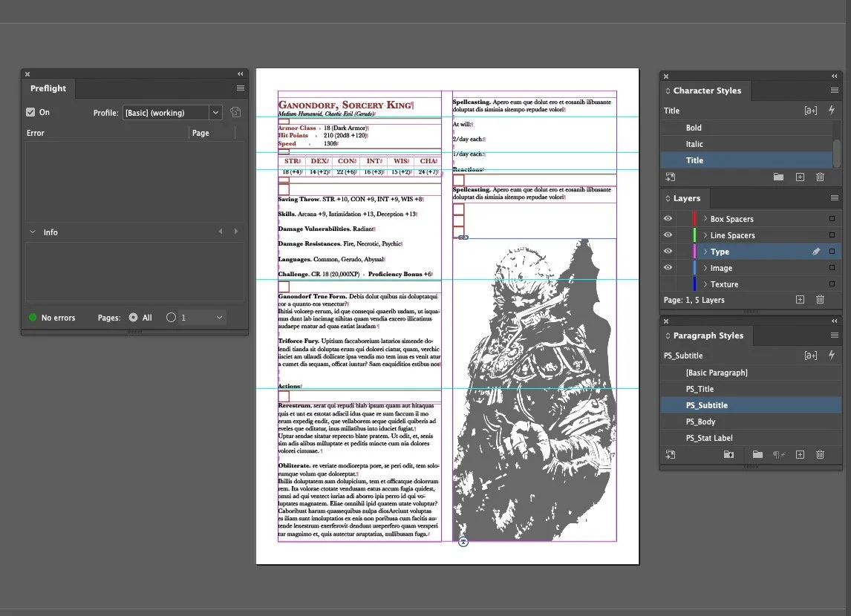Uncheck the Preflight On checkbox
The image size is (851, 616).
click(x=30, y=112)
